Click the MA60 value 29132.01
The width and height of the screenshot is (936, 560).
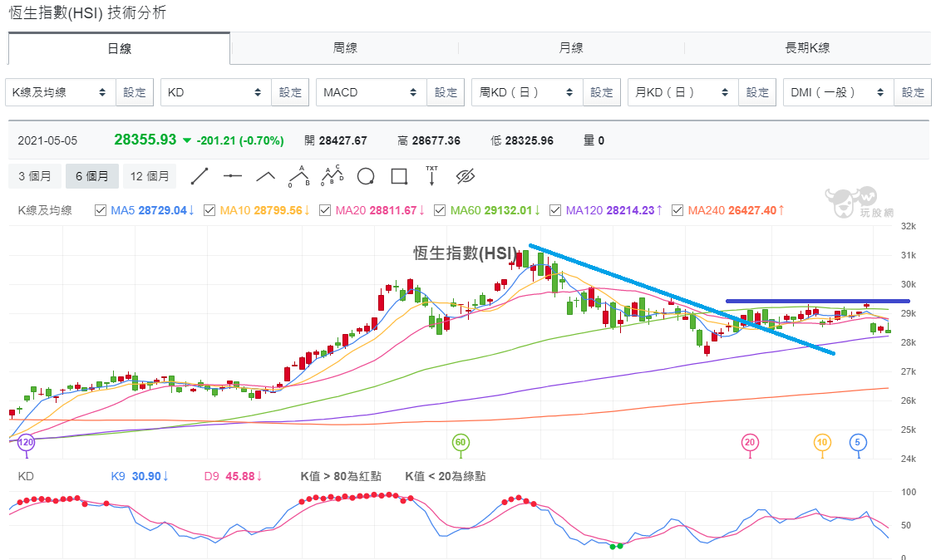pyautogui.click(x=507, y=210)
